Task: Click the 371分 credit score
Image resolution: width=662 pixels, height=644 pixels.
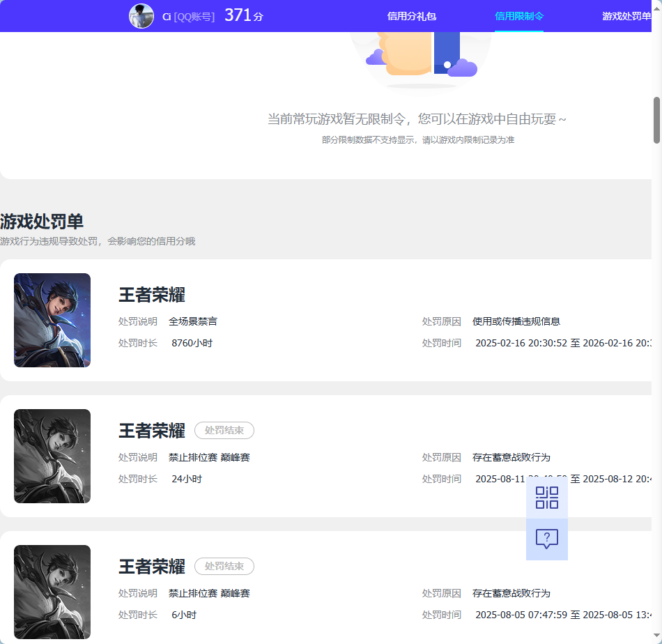Action: [x=244, y=15]
